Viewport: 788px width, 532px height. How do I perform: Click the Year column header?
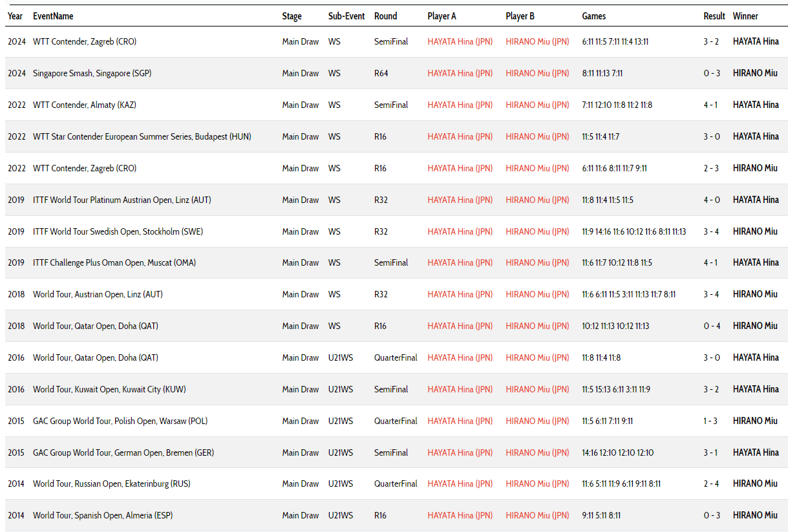point(15,16)
